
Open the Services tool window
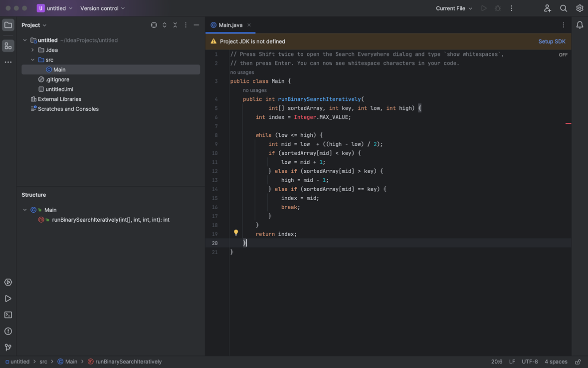click(8, 283)
